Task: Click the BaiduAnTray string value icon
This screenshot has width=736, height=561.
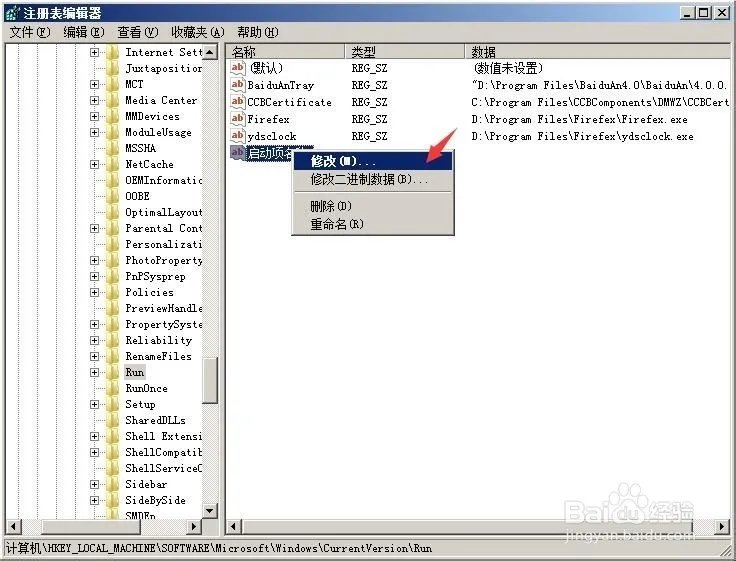Action: pyautogui.click(x=238, y=85)
